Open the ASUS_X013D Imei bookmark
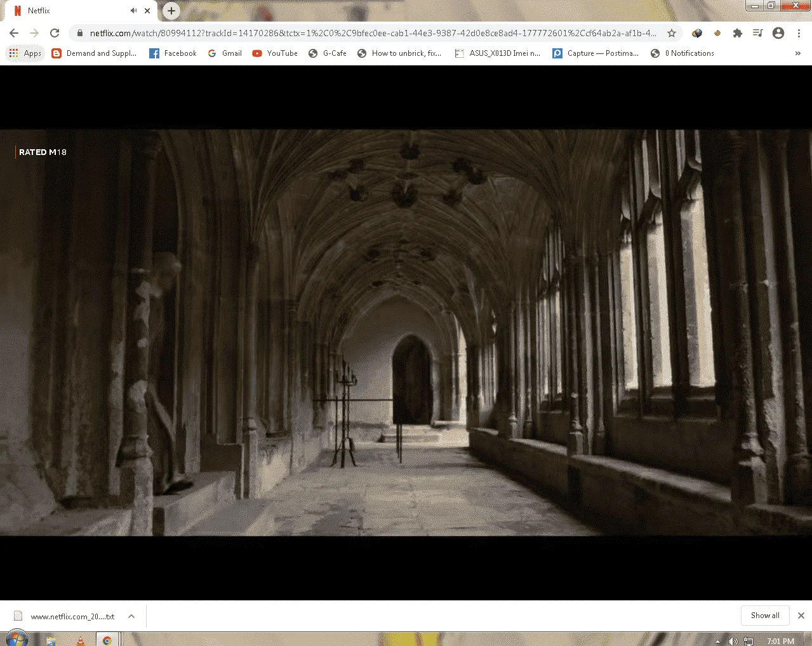The image size is (812, 646). coord(498,53)
